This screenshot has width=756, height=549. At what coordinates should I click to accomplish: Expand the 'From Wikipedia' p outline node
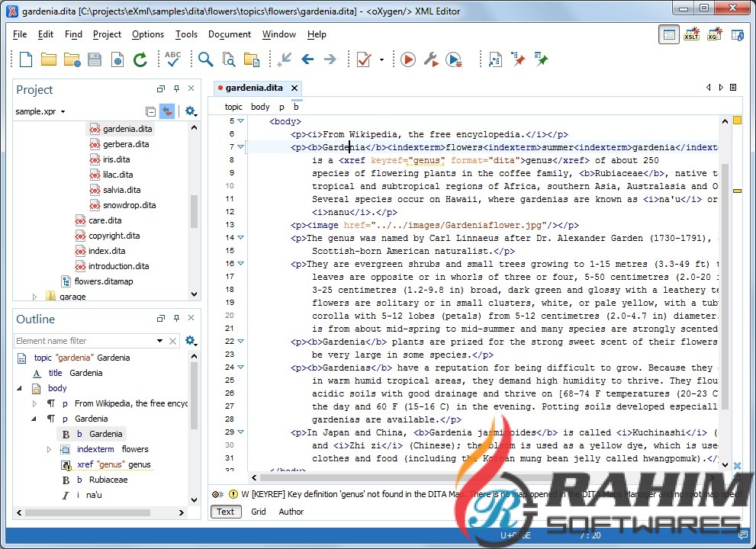34,403
